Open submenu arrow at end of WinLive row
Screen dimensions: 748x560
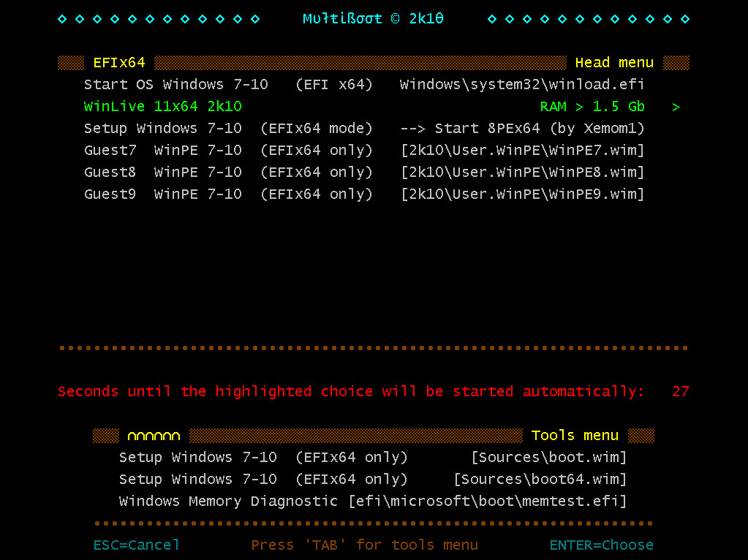pos(676,107)
